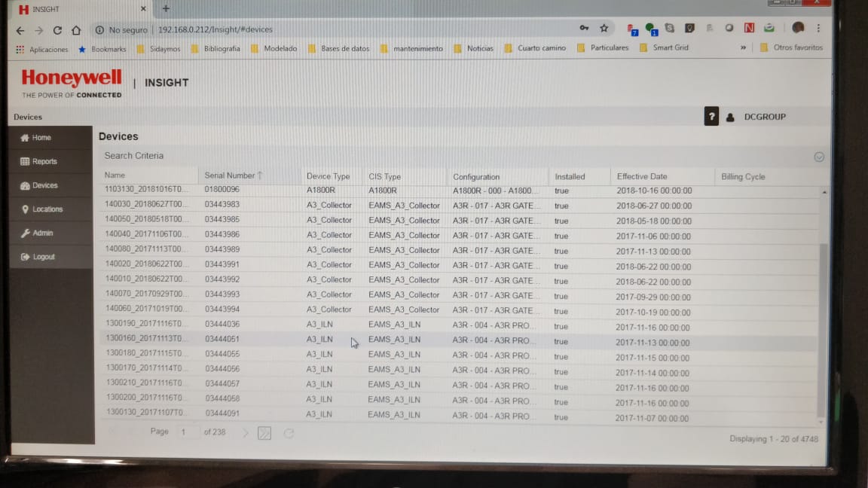Go to last page of devices

(264, 433)
